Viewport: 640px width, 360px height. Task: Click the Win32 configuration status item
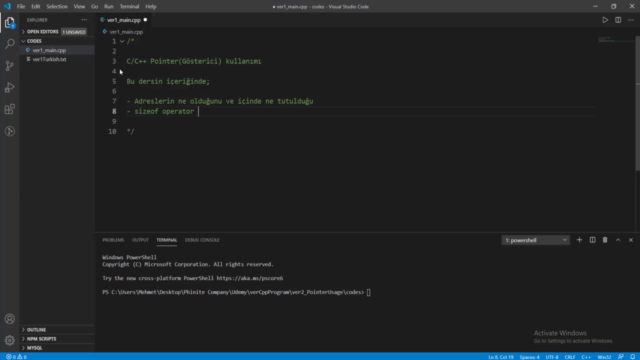coord(604,357)
